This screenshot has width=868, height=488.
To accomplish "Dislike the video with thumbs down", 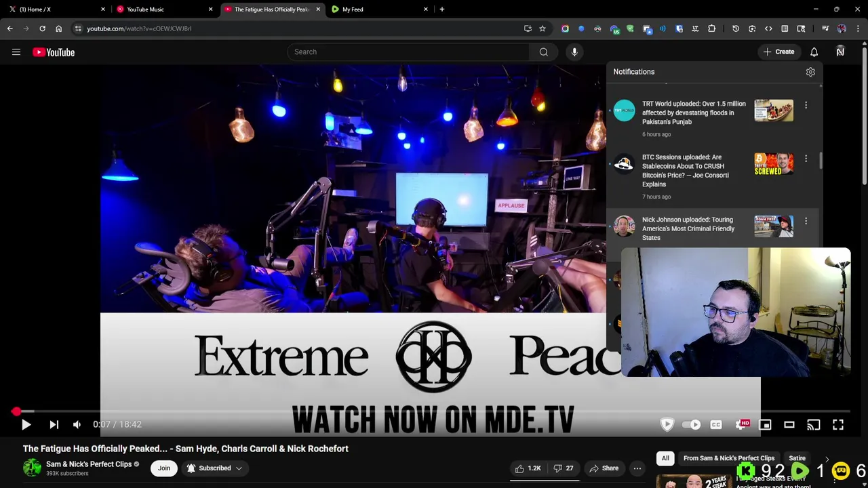I will (x=563, y=468).
